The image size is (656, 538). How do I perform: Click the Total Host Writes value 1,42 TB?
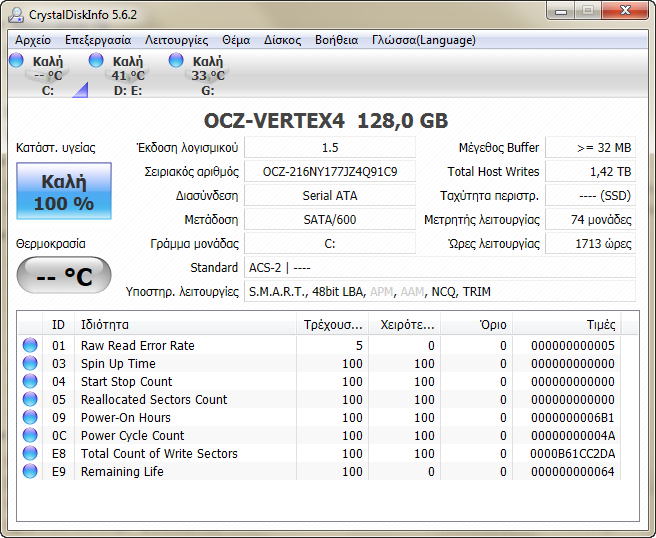click(x=590, y=172)
